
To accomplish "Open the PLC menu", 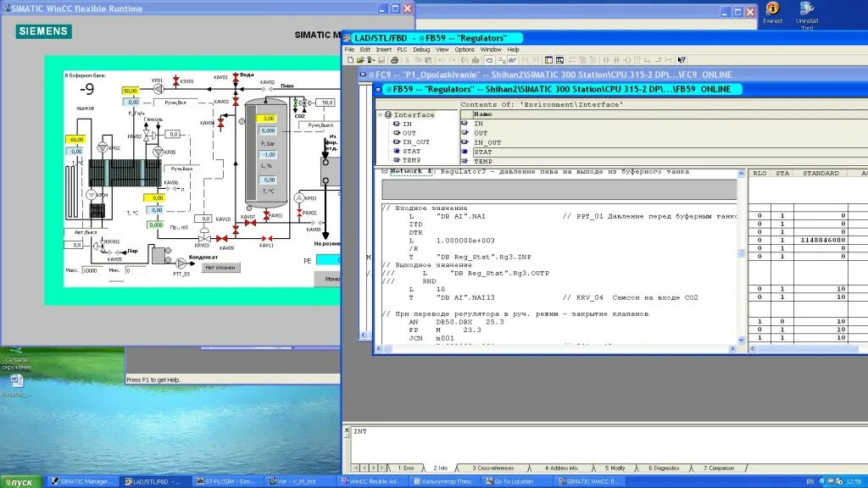I will [x=402, y=50].
